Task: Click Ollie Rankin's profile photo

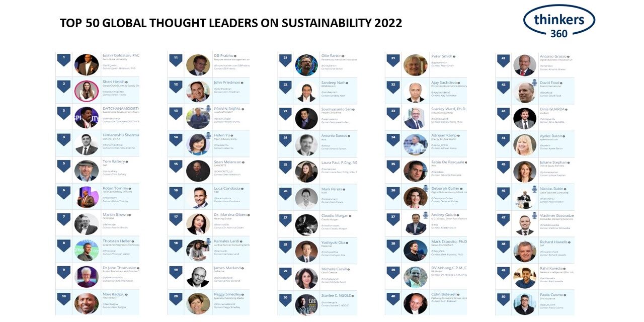Action: pyautogui.click(x=306, y=65)
